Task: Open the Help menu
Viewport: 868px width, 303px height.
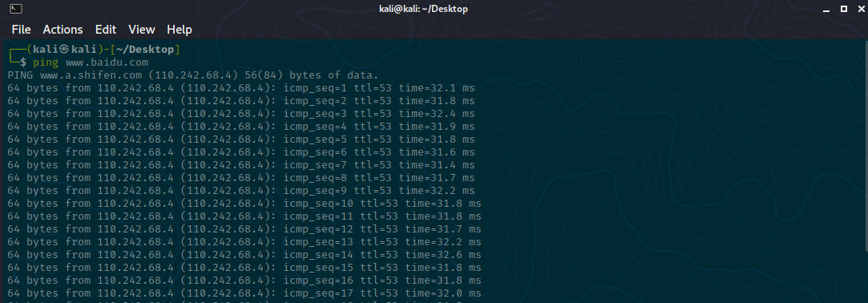Action: coord(180,30)
